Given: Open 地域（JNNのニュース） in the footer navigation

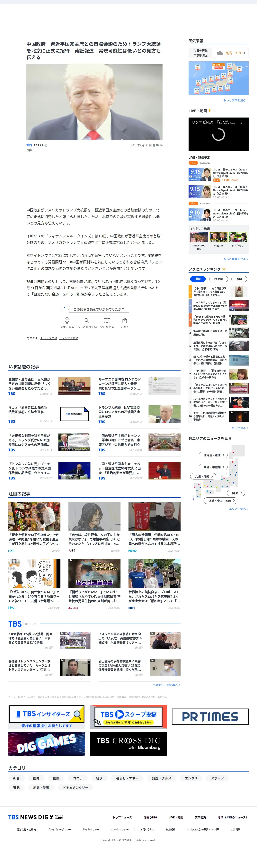Looking at the screenshot, I should tap(232, 817).
